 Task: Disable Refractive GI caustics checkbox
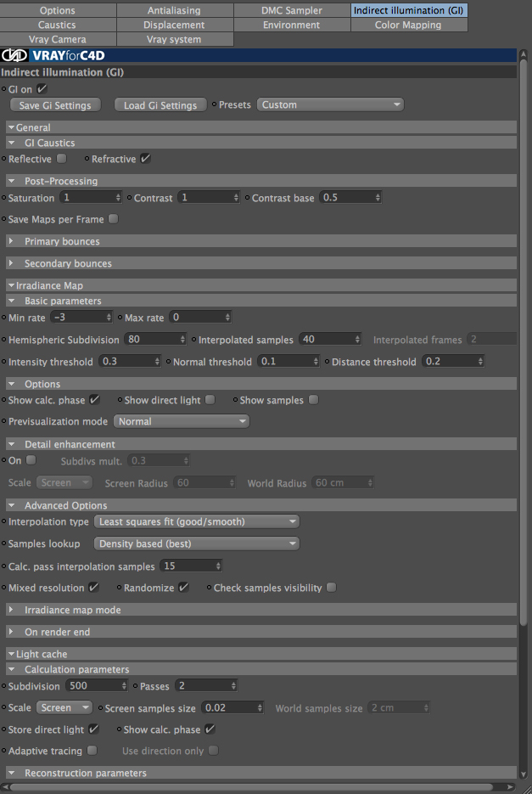click(145, 159)
